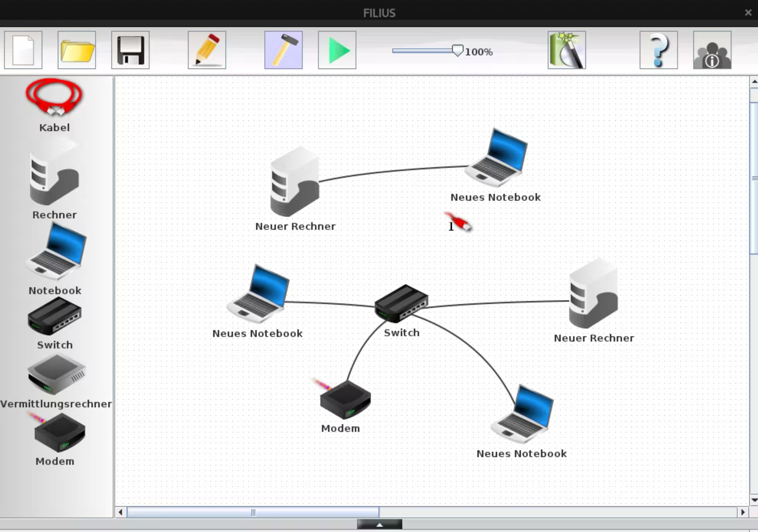Open project with the folder icon
Image resolution: width=758 pixels, height=532 pixels.
pos(77,50)
